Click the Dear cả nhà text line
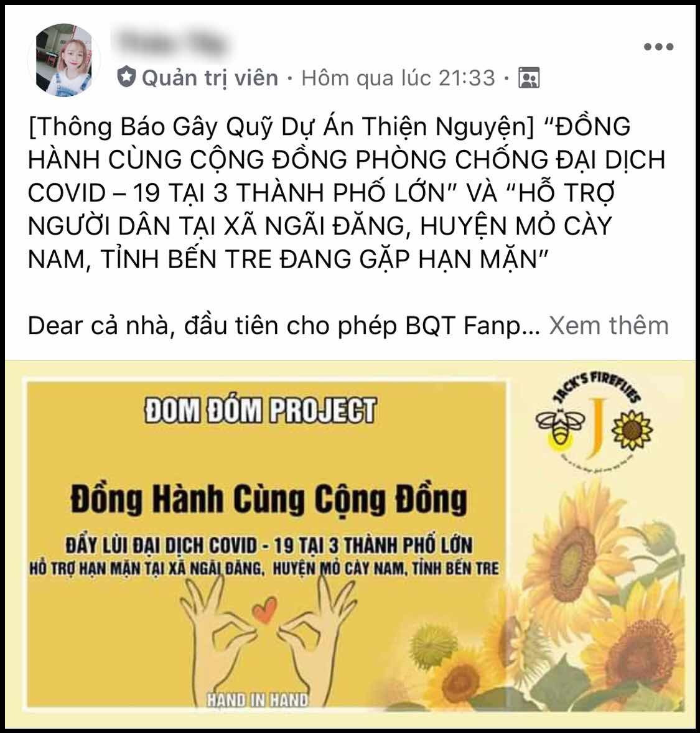This screenshot has height=733, width=700. (x=283, y=325)
